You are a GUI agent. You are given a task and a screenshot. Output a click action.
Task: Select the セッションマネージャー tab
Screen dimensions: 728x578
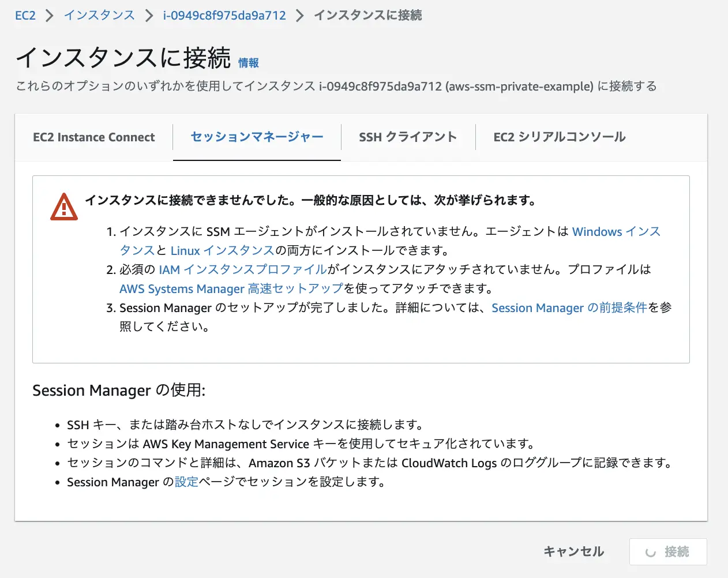(257, 137)
